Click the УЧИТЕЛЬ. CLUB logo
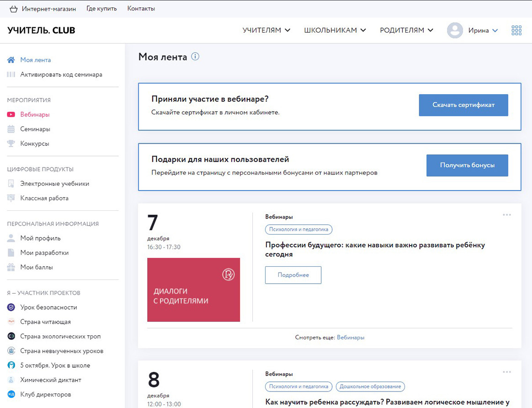Viewport: 532px width, 408px height. tap(41, 30)
